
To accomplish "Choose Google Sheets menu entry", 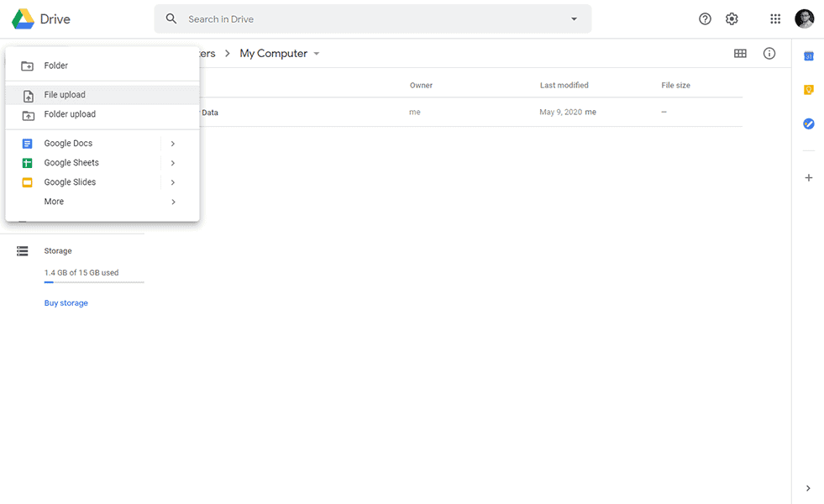I will coord(102,163).
